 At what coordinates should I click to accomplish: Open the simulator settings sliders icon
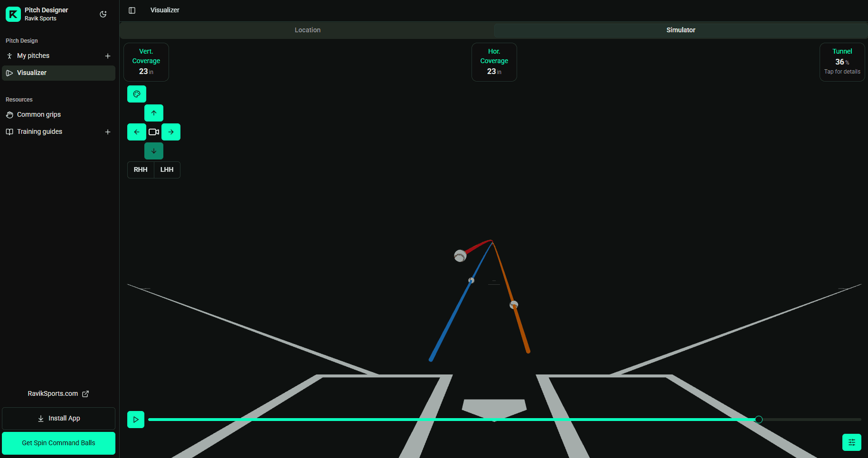[x=851, y=442]
